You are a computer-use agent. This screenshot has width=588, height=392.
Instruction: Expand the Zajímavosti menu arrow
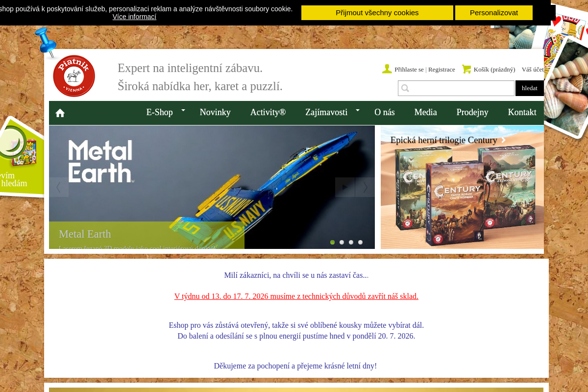click(x=358, y=110)
